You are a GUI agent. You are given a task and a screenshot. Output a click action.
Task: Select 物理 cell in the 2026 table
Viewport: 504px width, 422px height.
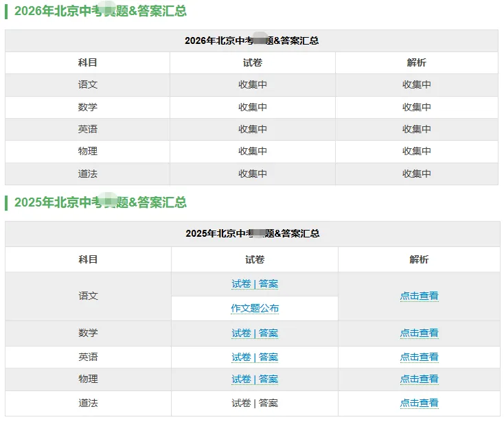pos(87,151)
